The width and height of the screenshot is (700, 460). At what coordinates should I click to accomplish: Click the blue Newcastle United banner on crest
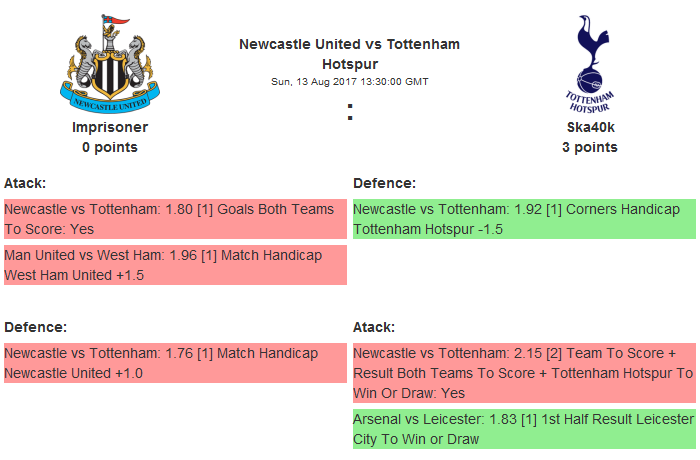click(x=109, y=101)
